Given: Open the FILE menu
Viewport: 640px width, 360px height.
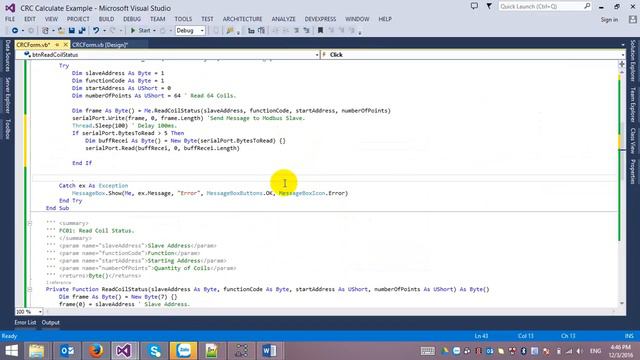Looking at the screenshot, I should tap(10, 19).
